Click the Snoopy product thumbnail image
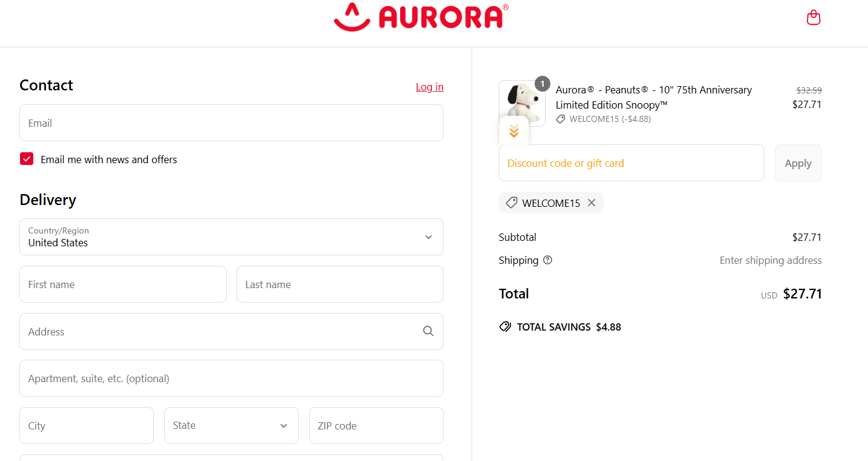The width and height of the screenshot is (868, 461). [522, 103]
